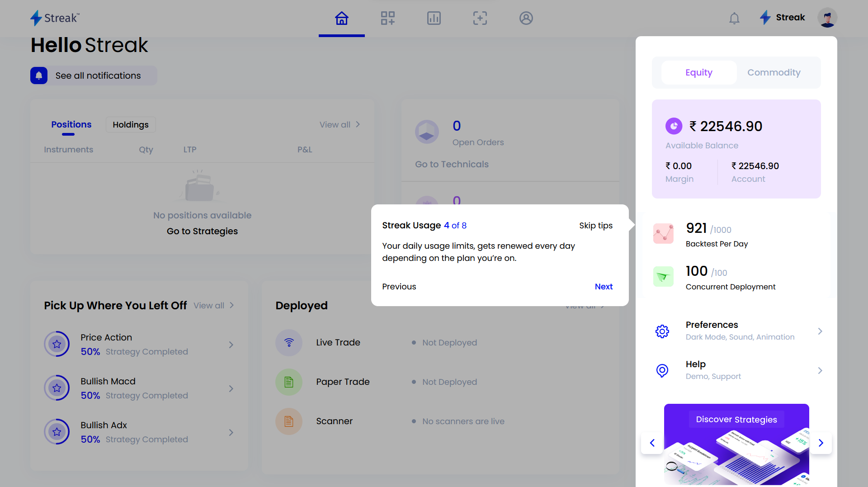Click View all beside Pick Up Where You Left Off
868x487 pixels.
click(214, 305)
